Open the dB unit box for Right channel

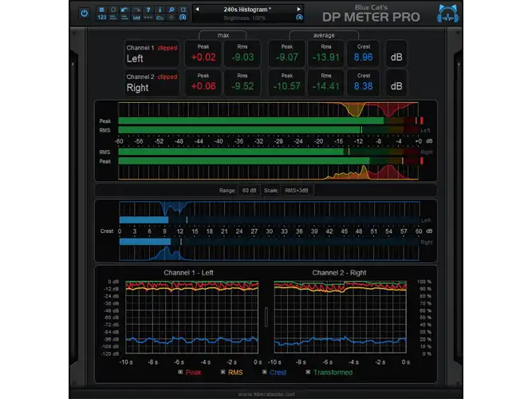tap(396, 83)
